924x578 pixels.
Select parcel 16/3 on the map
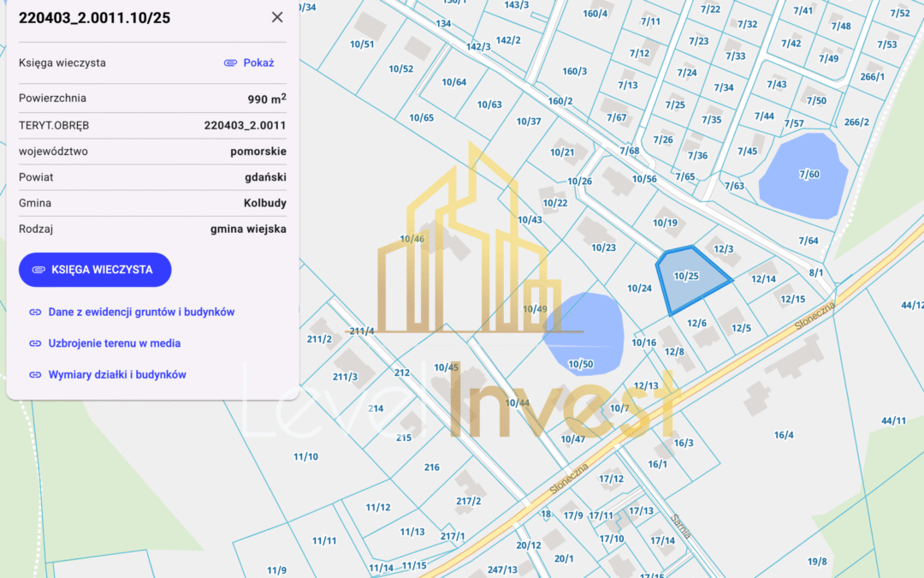pyautogui.click(x=684, y=443)
